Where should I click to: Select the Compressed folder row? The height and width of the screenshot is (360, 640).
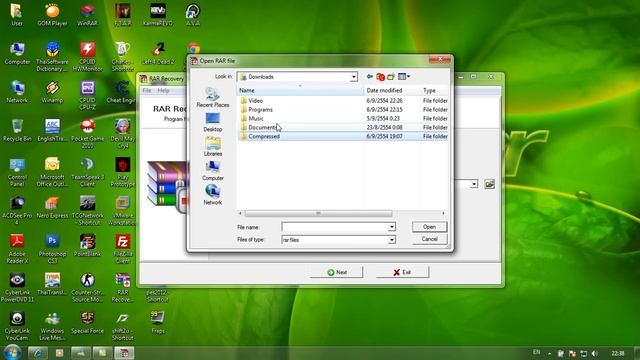click(x=343, y=136)
